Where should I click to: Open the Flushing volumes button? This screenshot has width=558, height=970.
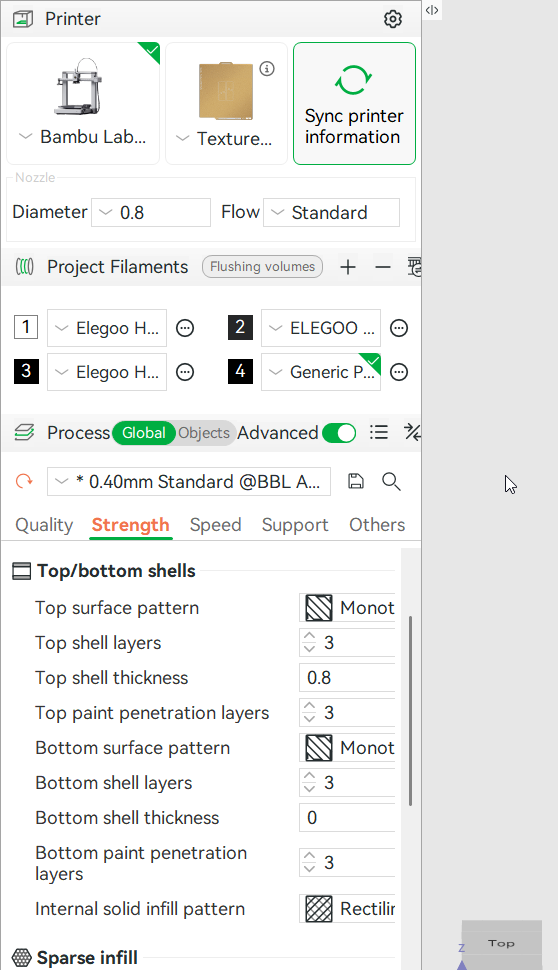(x=262, y=267)
